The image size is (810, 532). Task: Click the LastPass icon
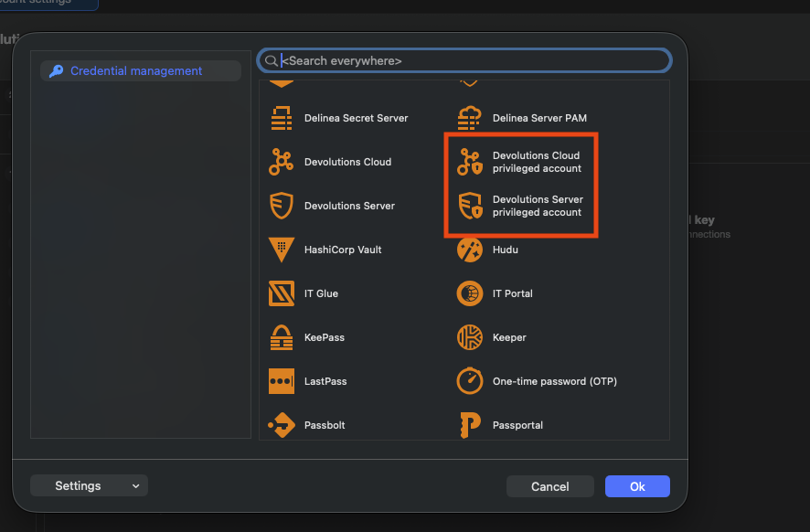click(x=282, y=381)
